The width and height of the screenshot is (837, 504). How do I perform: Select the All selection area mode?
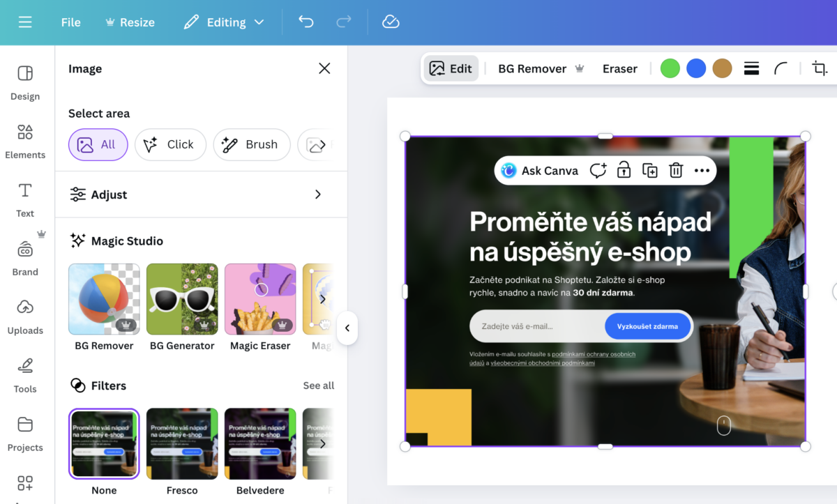tap(98, 144)
